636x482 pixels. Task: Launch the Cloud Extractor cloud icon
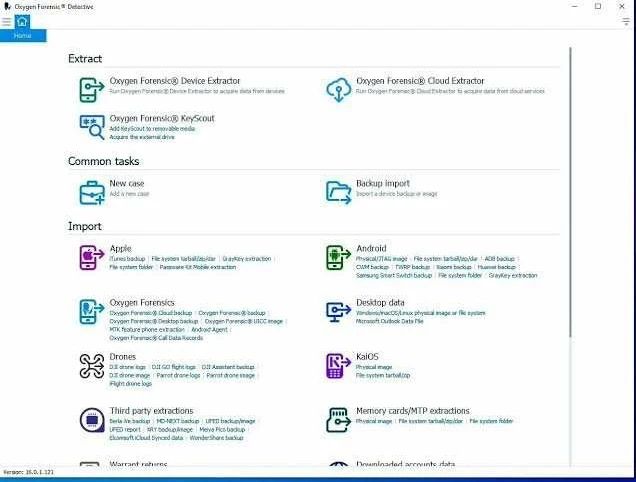pyautogui.click(x=339, y=90)
